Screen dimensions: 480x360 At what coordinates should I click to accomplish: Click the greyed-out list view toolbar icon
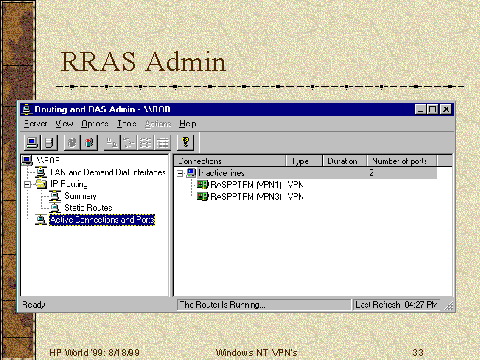coord(163,143)
